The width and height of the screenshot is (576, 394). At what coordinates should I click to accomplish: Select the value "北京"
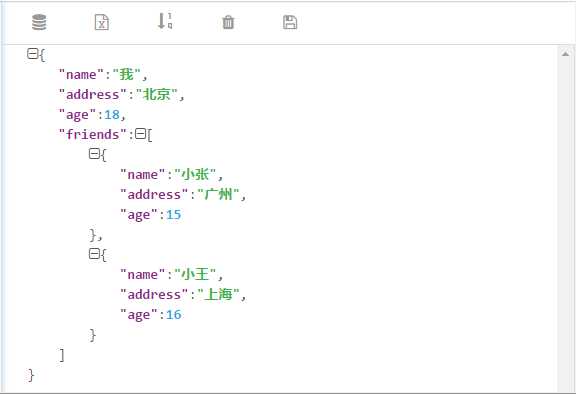[x=157, y=94]
